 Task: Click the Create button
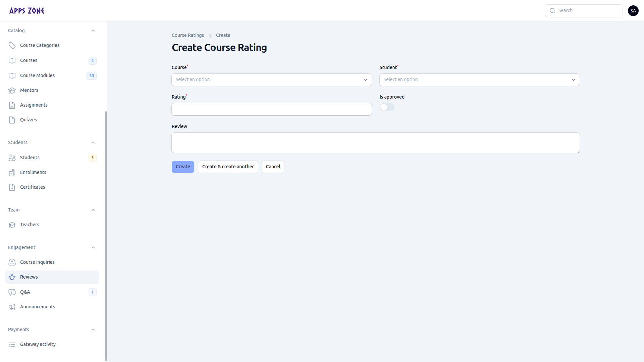[x=183, y=167]
